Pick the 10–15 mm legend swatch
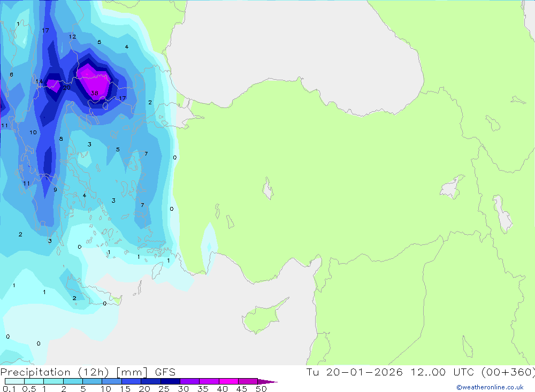This screenshot has height=392, width=535. pyautogui.click(x=112, y=381)
